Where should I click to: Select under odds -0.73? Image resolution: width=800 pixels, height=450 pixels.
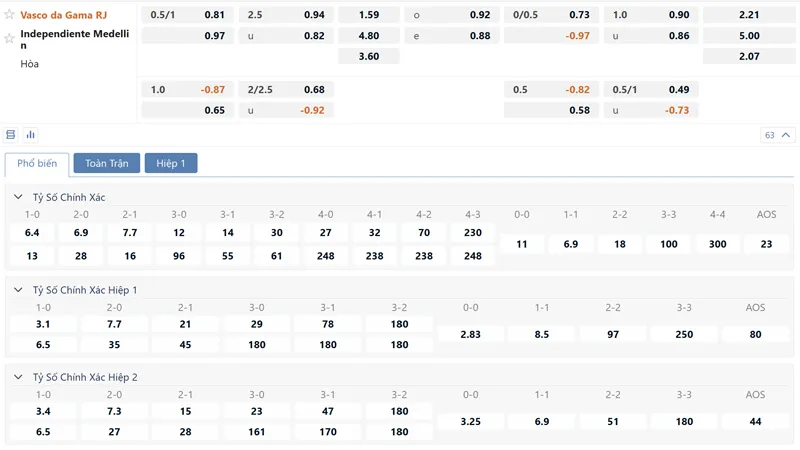click(652, 110)
